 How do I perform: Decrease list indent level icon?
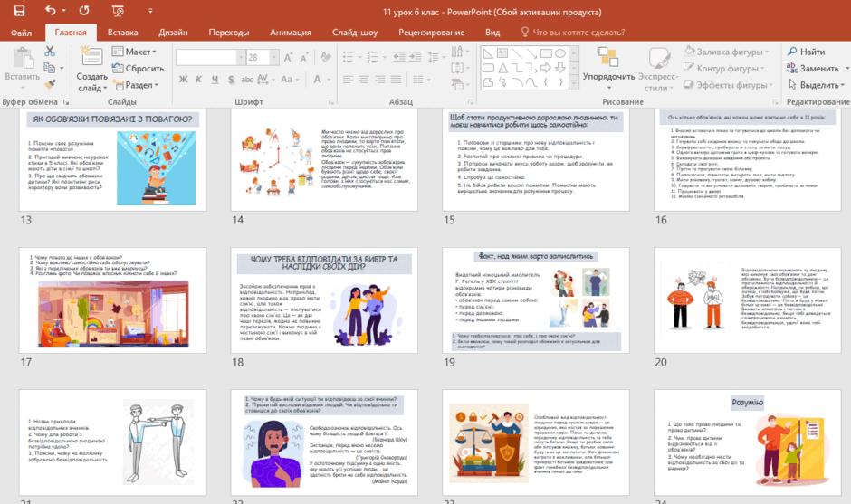click(399, 56)
